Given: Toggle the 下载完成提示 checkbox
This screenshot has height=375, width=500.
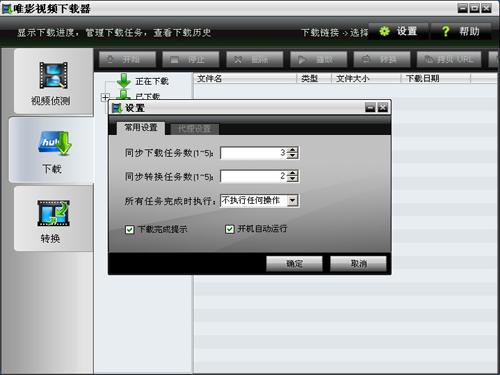Looking at the screenshot, I should (129, 230).
